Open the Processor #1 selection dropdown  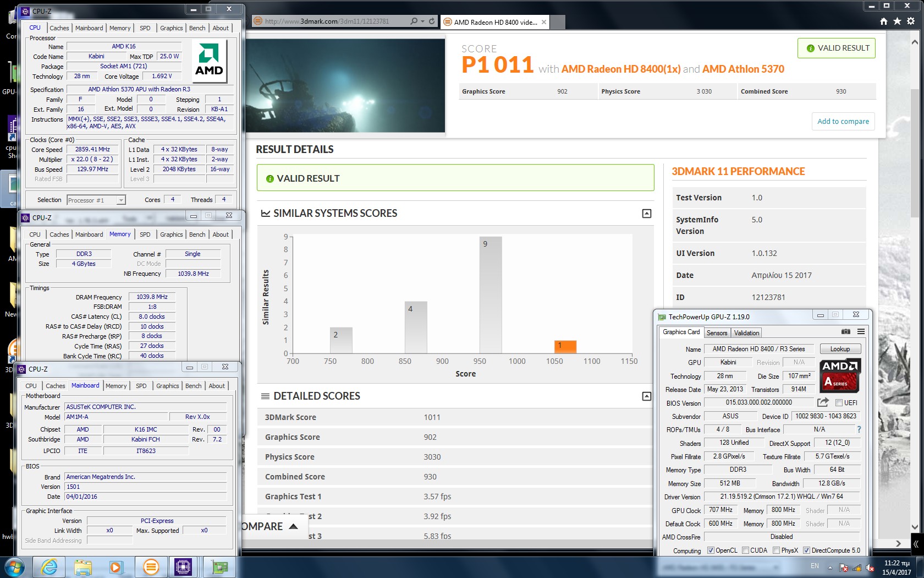(x=96, y=200)
